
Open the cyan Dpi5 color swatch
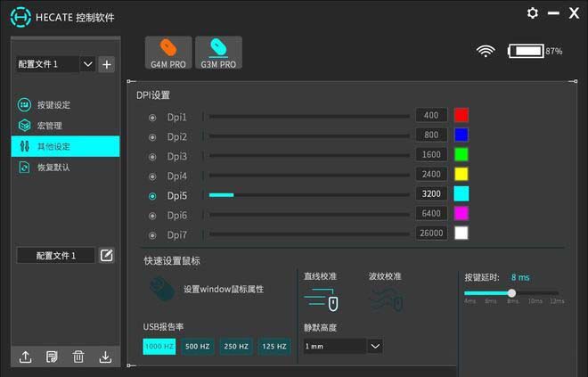click(x=461, y=193)
